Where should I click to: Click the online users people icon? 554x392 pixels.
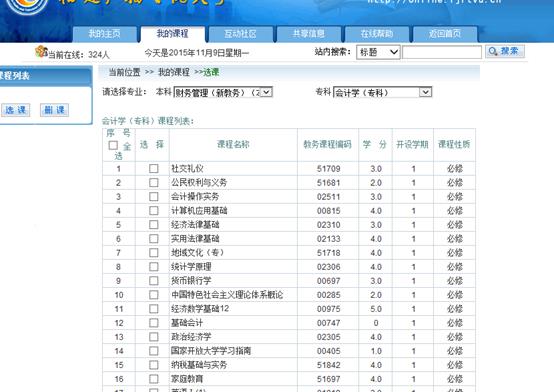[41, 52]
